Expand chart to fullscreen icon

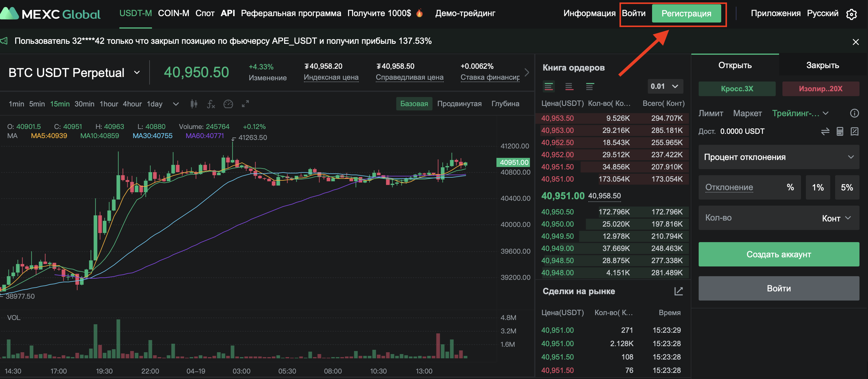(x=245, y=104)
